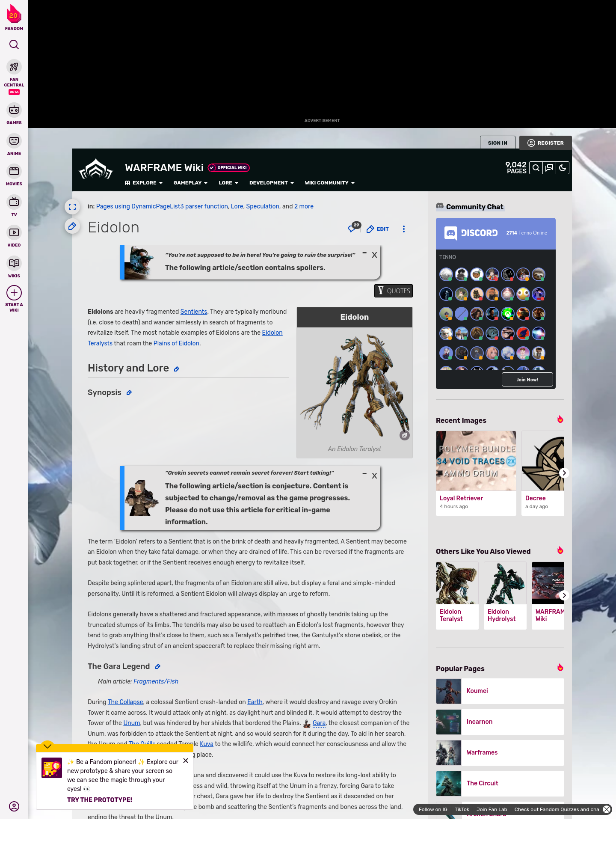Enlarge the Eidolon Teralyst infobox image
The height and width of the screenshot is (856, 616).
[x=404, y=435]
